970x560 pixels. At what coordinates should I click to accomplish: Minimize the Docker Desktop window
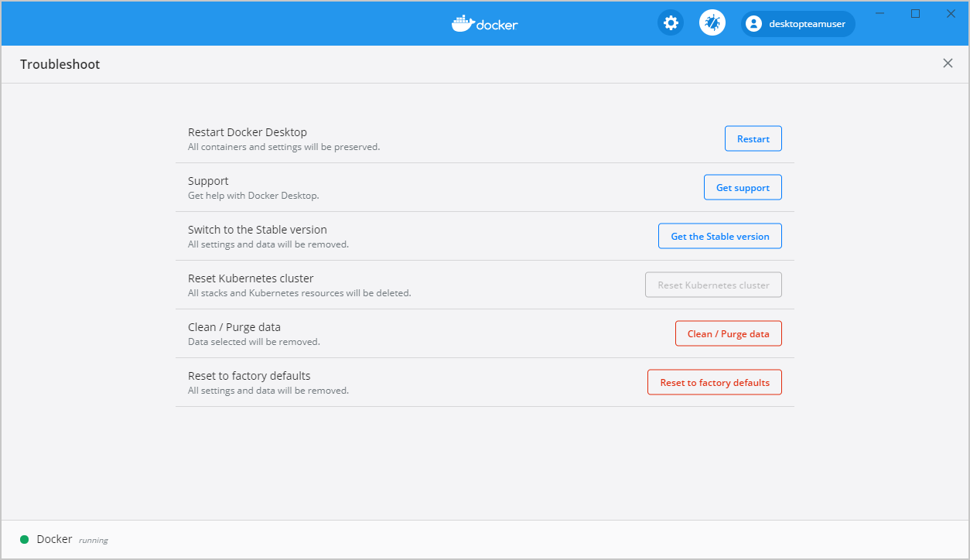(879, 13)
